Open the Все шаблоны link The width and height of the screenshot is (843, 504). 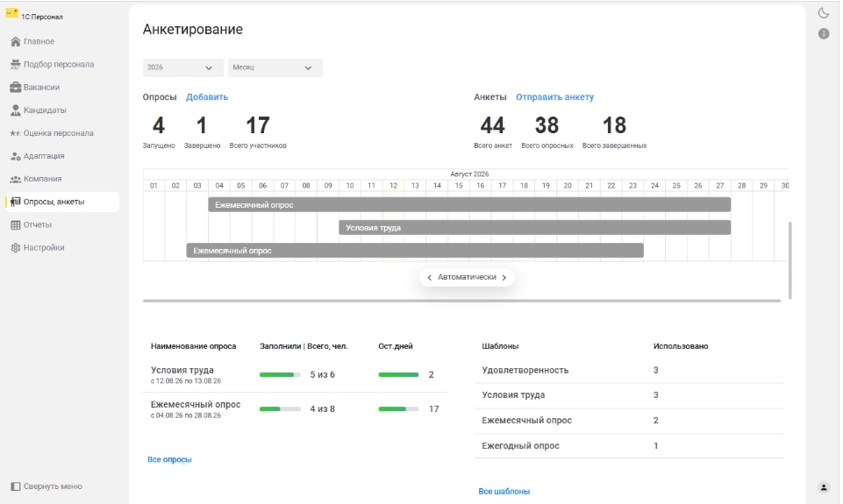click(504, 492)
